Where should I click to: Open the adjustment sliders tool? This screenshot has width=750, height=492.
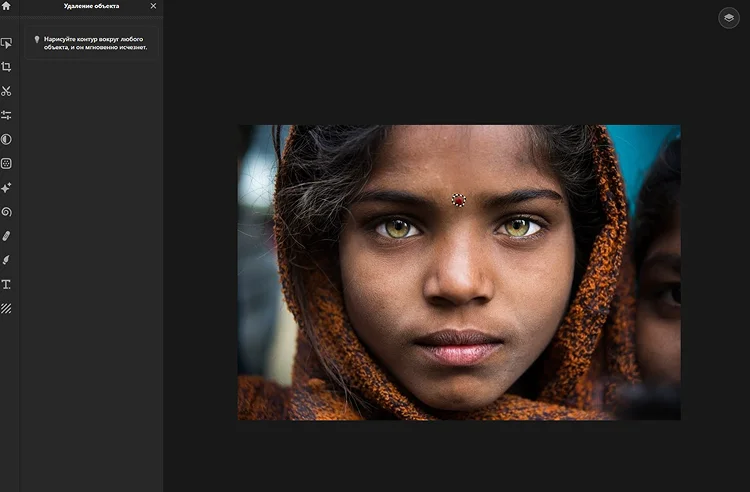6,115
